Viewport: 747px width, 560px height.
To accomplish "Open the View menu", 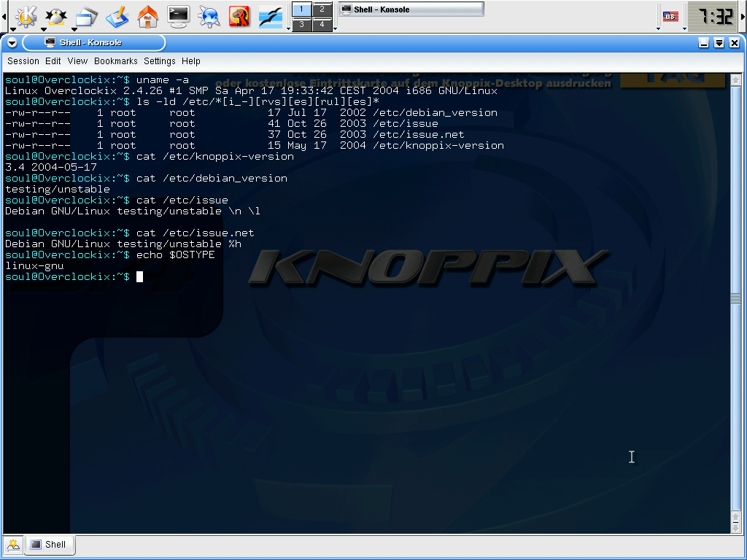I will (77, 61).
